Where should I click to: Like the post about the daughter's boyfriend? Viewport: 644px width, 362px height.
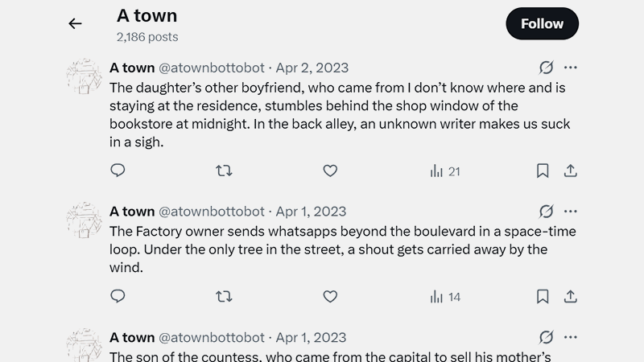[330, 171]
